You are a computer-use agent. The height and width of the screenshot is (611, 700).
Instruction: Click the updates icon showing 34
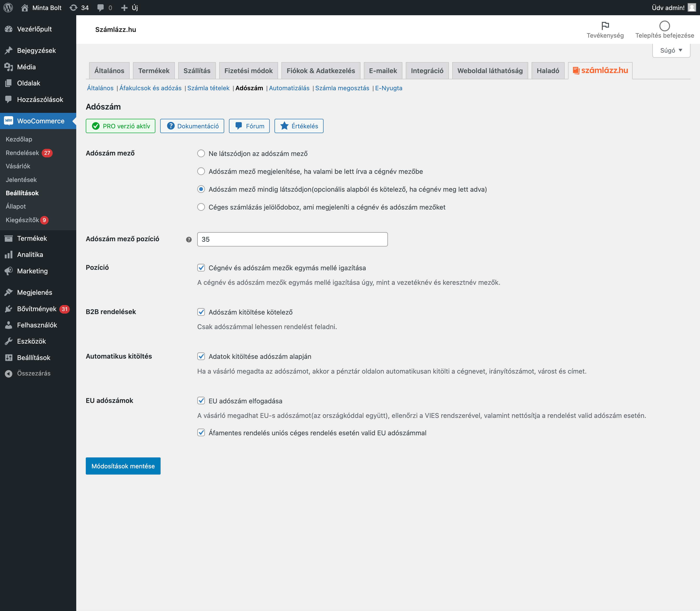[73, 8]
